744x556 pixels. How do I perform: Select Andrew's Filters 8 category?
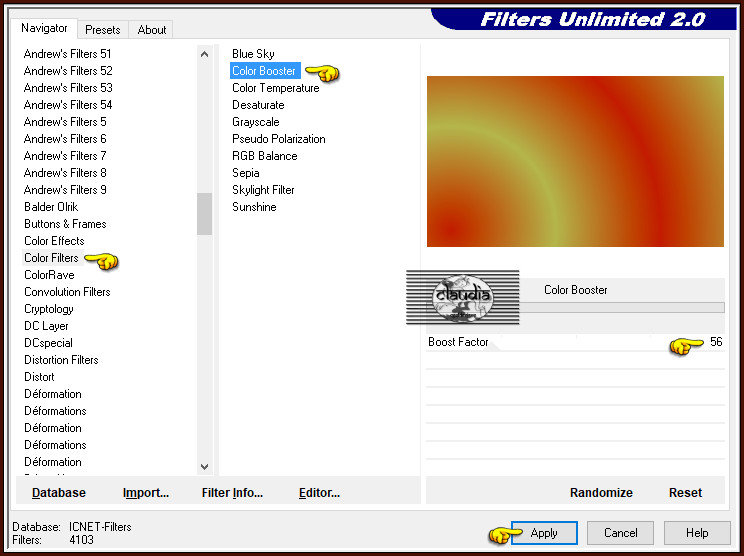point(65,173)
